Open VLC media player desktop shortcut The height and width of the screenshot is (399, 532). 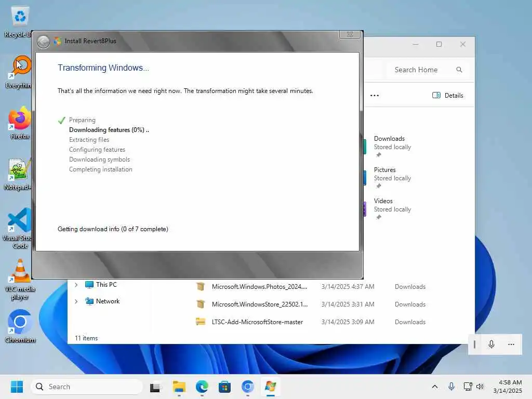[20, 280]
